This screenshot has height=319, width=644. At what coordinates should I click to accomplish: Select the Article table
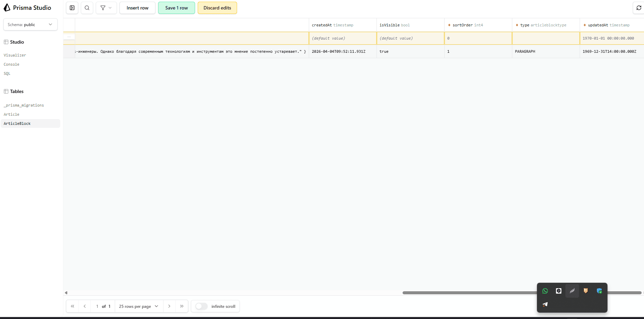[x=11, y=114]
